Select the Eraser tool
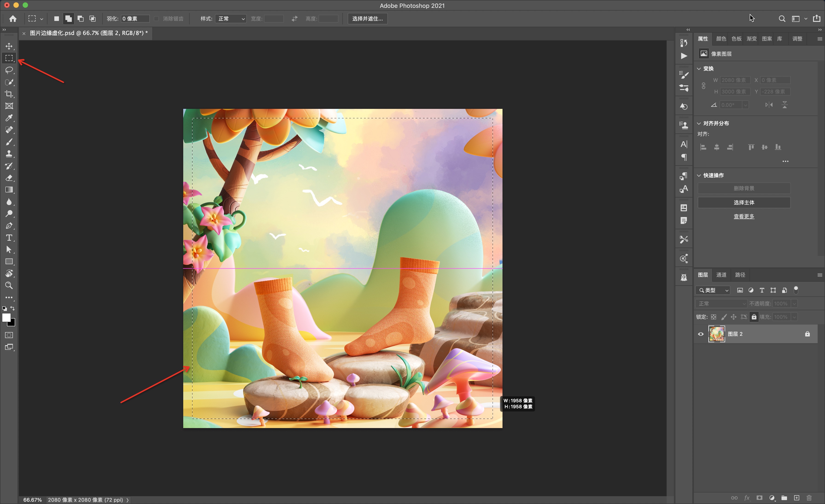The image size is (825, 504). click(9, 178)
